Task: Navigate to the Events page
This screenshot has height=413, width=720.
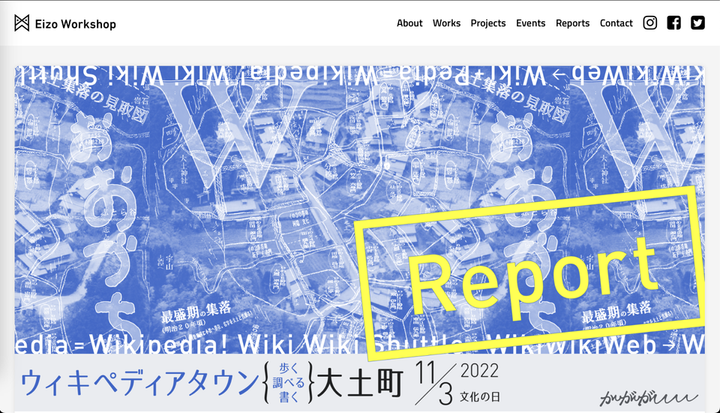Action: click(530, 23)
